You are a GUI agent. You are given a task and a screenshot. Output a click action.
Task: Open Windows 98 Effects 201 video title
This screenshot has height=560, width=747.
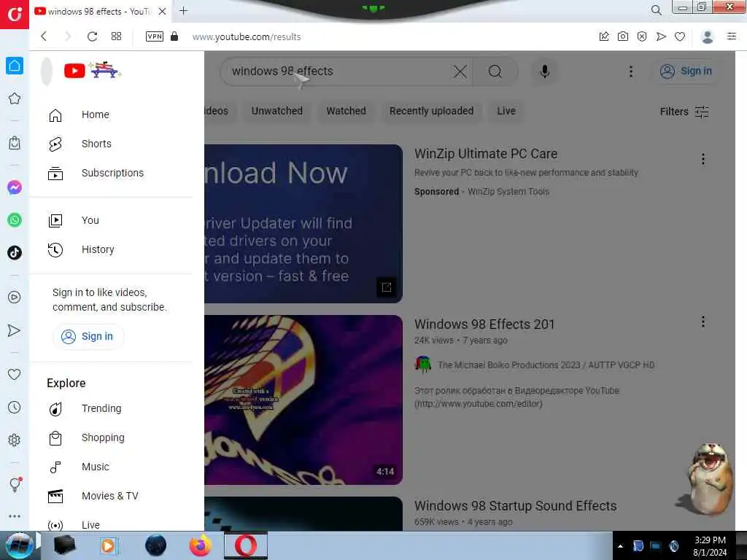[x=484, y=324]
